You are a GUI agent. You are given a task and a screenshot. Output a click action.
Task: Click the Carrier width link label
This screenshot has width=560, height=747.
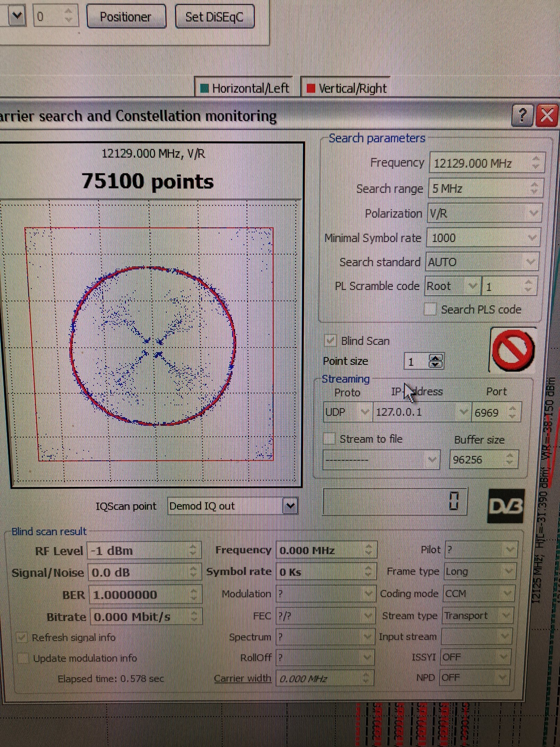point(242,678)
